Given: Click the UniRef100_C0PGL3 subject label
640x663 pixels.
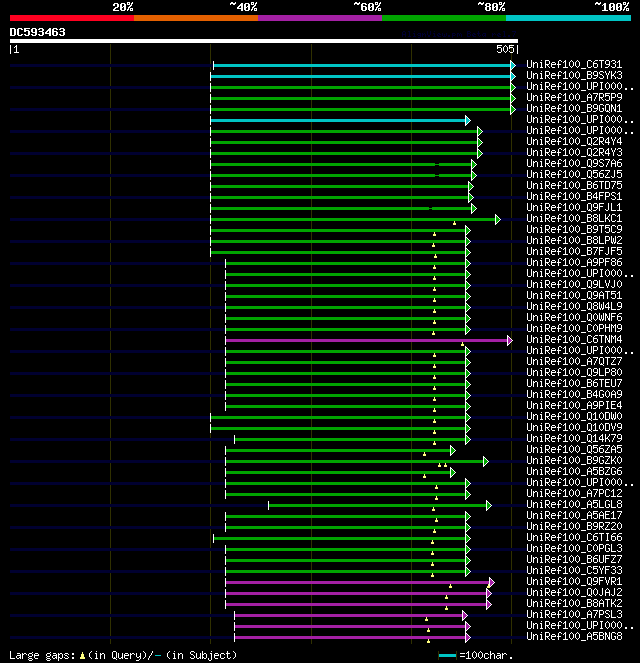Looking at the screenshot, I should point(574,548).
